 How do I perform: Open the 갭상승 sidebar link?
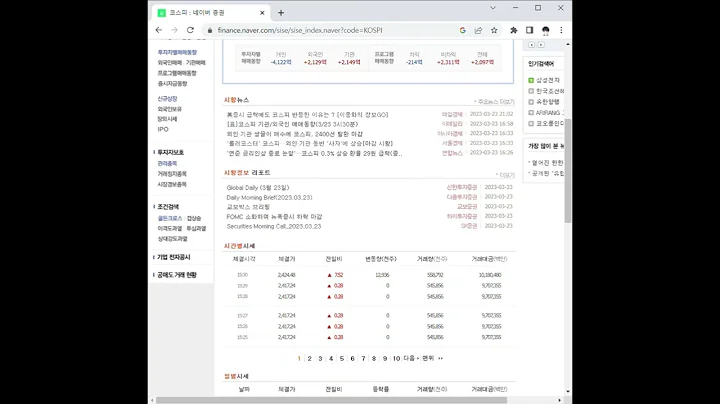tap(194, 219)
